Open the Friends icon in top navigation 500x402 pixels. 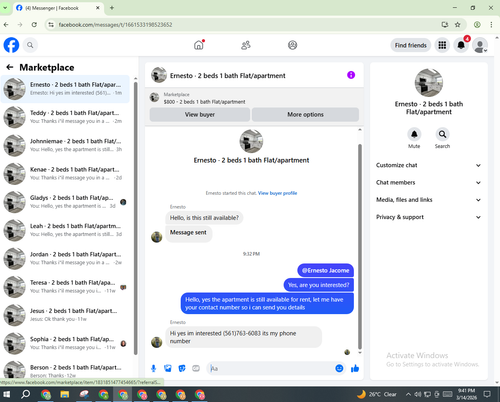[x=246, y=45]
